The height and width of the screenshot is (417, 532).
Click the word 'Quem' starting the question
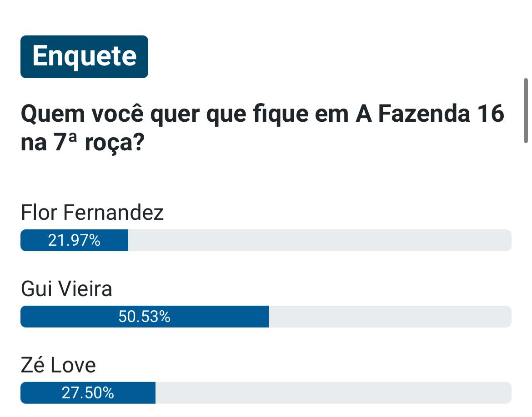click(x=53, y=114)
